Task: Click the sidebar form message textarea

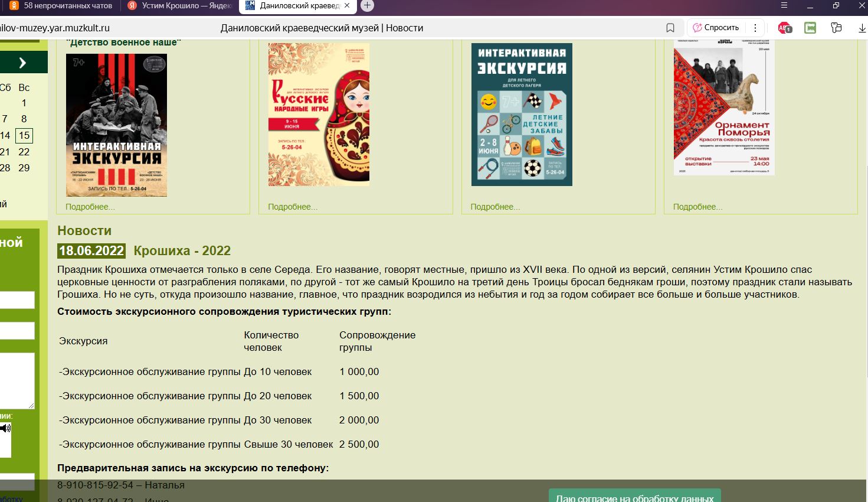Action: [17, 381]
